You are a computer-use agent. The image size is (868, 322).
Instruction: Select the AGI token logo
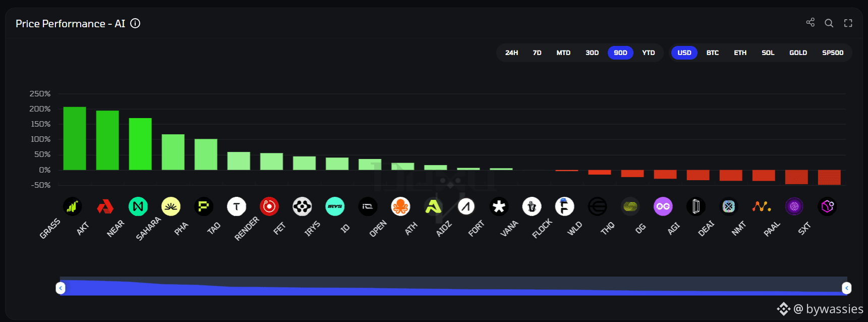pyautogui.click(x=696, y=206)
